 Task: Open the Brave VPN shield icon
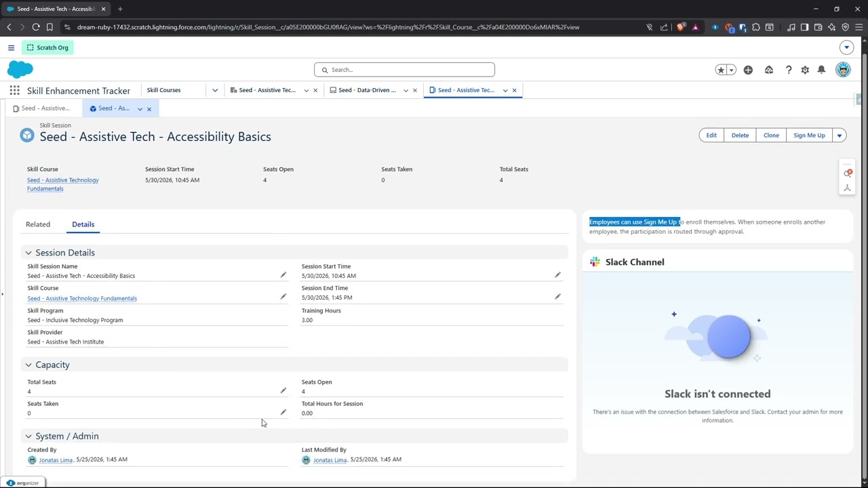point(845,27)
